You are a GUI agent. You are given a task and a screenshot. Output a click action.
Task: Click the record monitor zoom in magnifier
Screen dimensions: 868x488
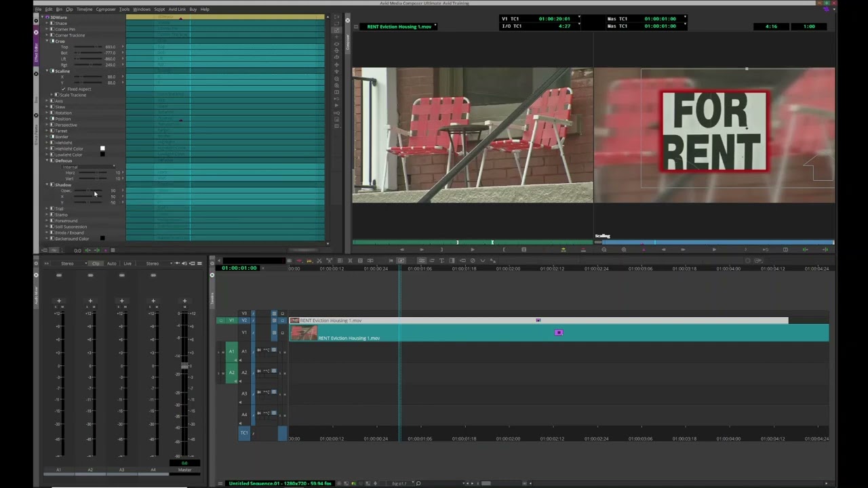(x=624, y=249)
